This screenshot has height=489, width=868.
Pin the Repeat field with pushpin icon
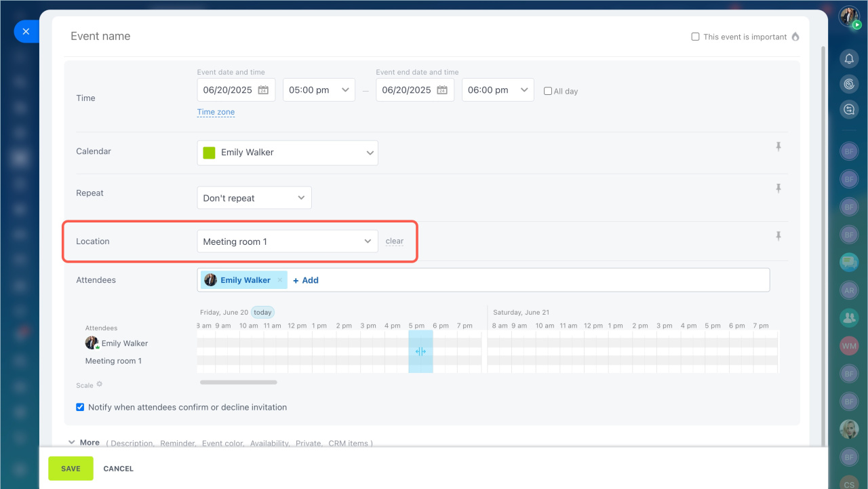[x=778, y=189]
